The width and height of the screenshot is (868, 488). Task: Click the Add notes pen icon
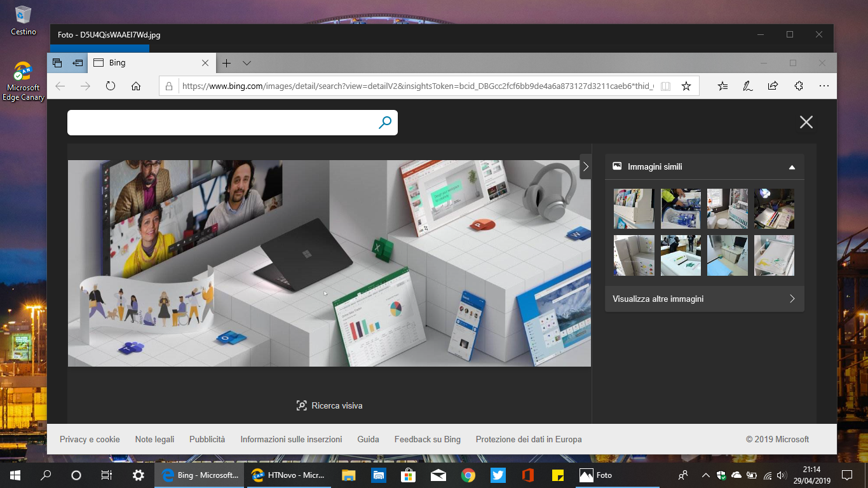(x=748, y=86)
